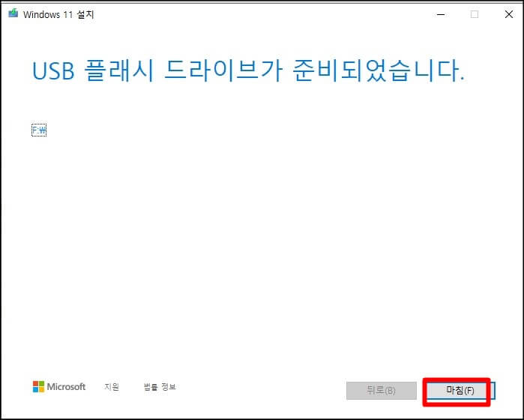The width and height of the screenshot is (524, 420).
Task: Open the 법률 정보 legal info link
Action: click(x=160, y=387)
